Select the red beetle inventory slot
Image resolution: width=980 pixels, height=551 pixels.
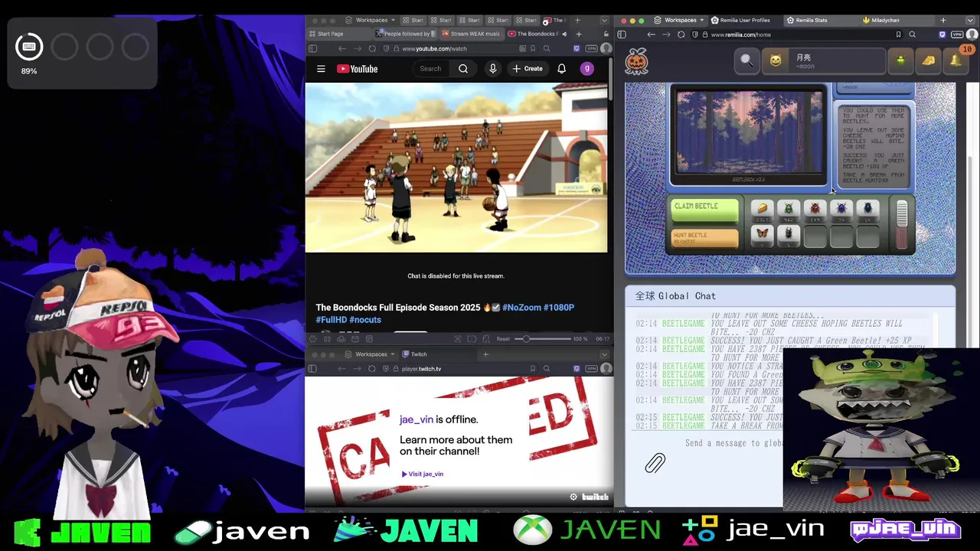(815, 210)
